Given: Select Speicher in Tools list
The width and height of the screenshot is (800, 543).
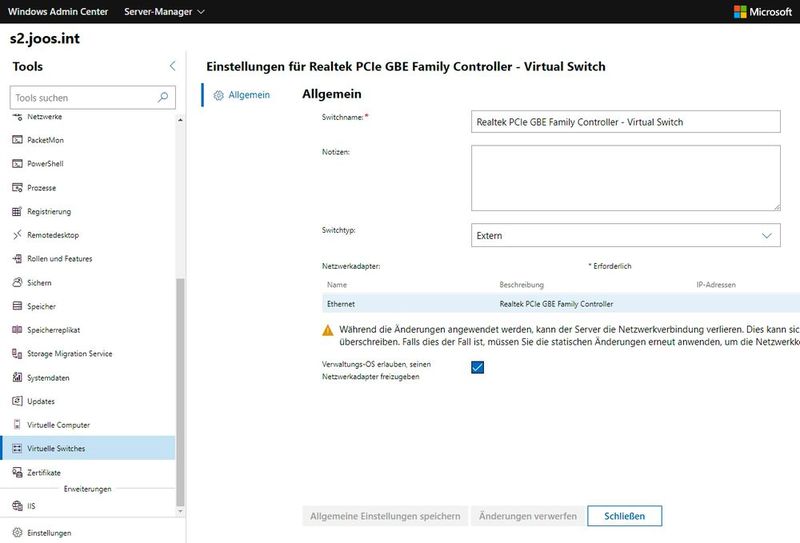Looking at the screenshot, I should coord(41,306).
